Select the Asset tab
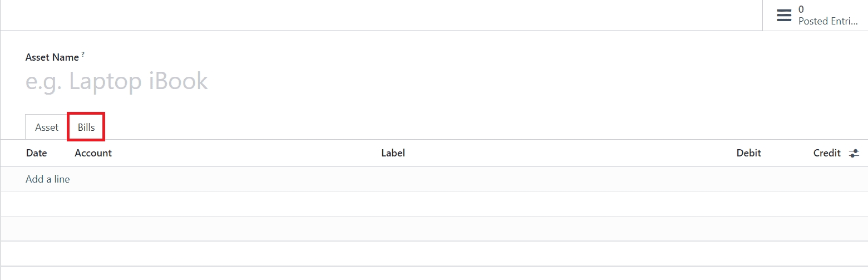This screenshot has height=280, width=868. 47,127
